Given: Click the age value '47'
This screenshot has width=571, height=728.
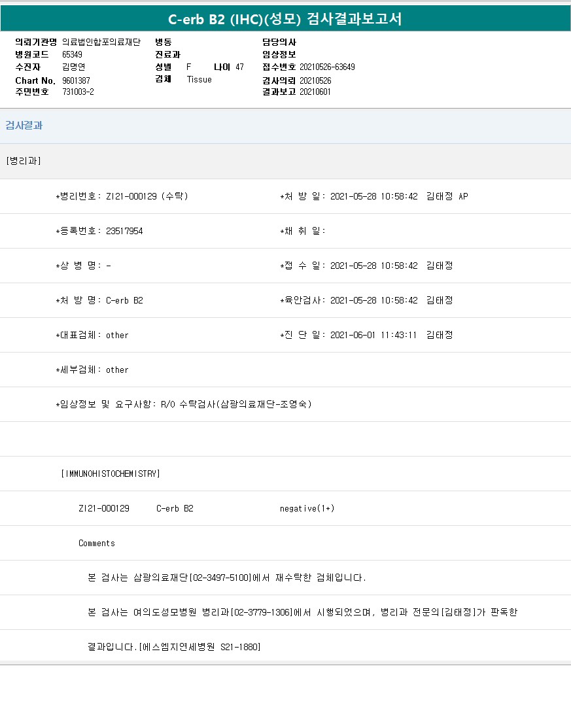Looking at the screenshot, I should pos(239,67).
